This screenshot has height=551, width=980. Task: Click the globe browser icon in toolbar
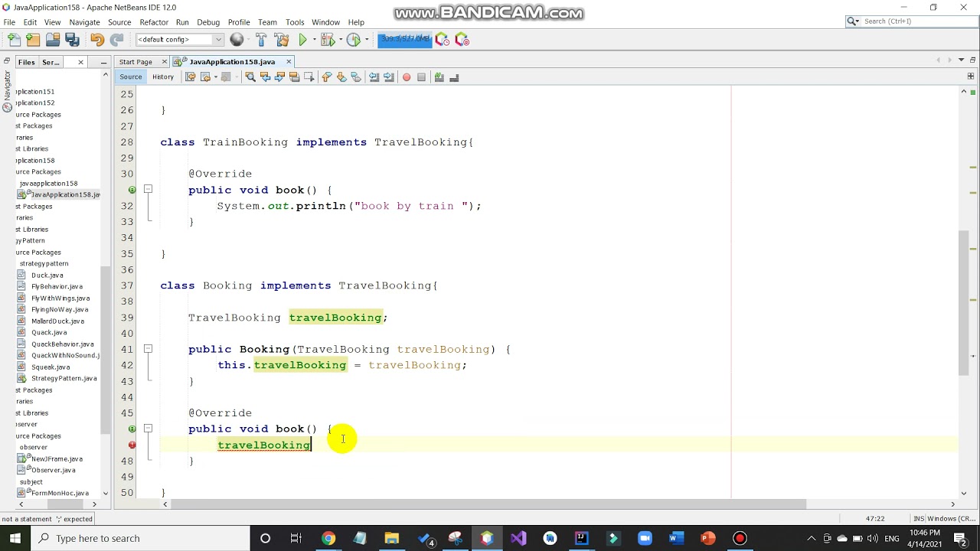pyautogui.click(x=237, y=40)
